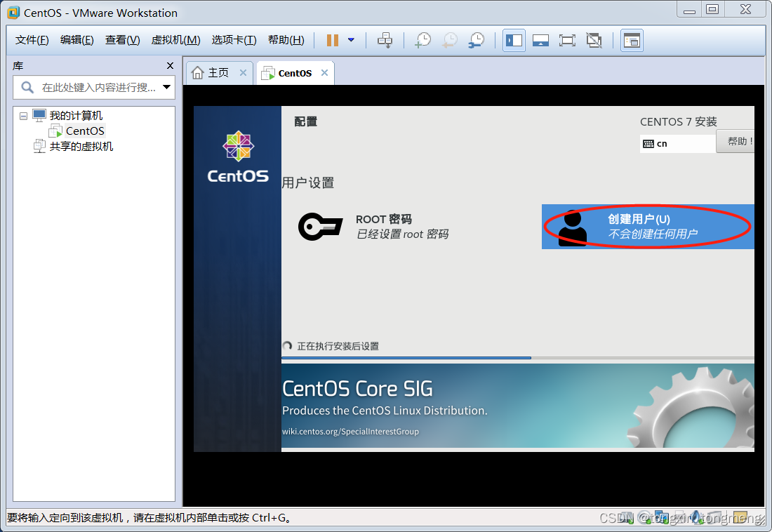Click the CentOS logo in installer sidebar
Image resolution: width=772 pixels, height=532 pixels.
tap(239, 158)
